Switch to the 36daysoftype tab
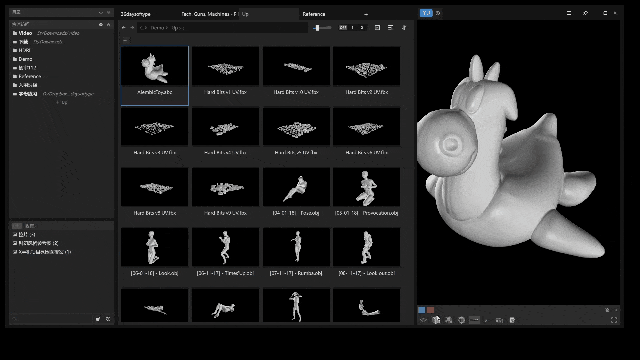This screenshot has height=360, width=640. 136,14
